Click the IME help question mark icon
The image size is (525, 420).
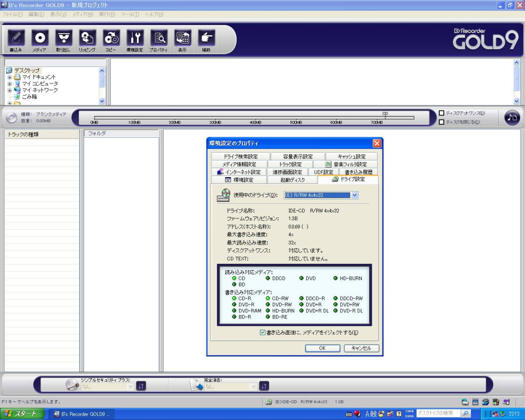(399, 413)
